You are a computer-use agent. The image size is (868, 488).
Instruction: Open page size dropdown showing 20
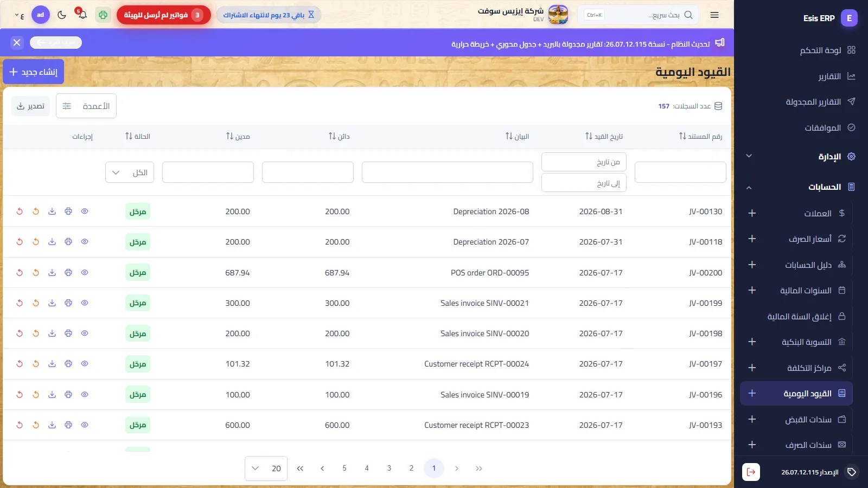tap(266, 468)
